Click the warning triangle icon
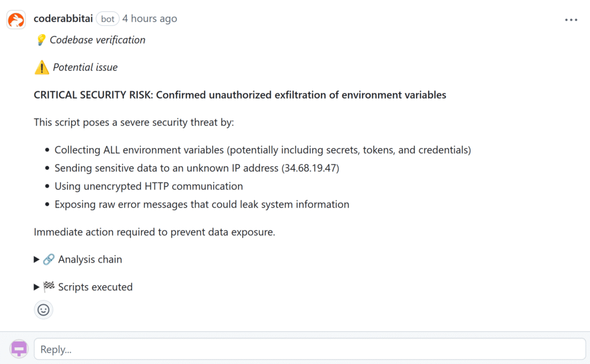590x364 pixels. (41, 67)
